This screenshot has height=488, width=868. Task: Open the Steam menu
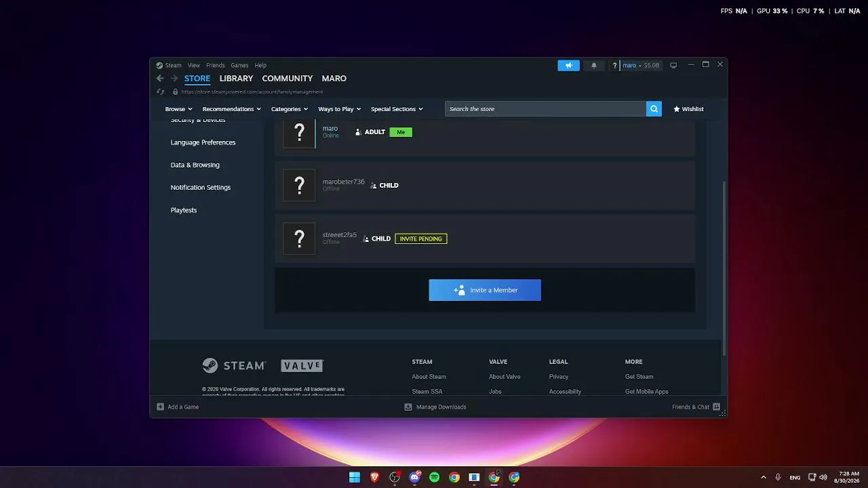[x=174, y=65]
